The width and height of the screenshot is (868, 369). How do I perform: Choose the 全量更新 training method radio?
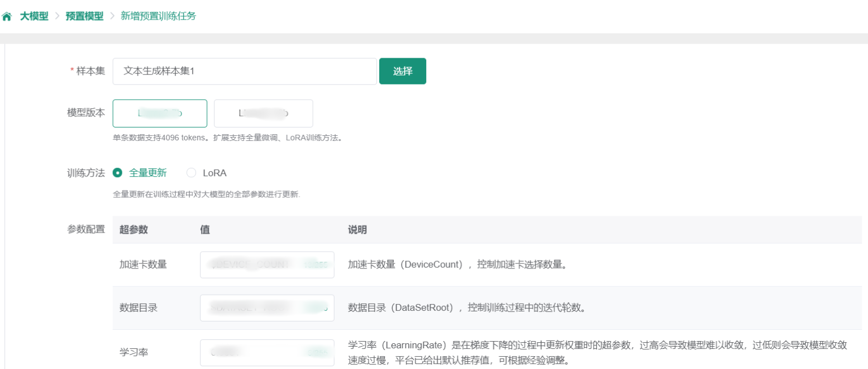tap(117, 173)
